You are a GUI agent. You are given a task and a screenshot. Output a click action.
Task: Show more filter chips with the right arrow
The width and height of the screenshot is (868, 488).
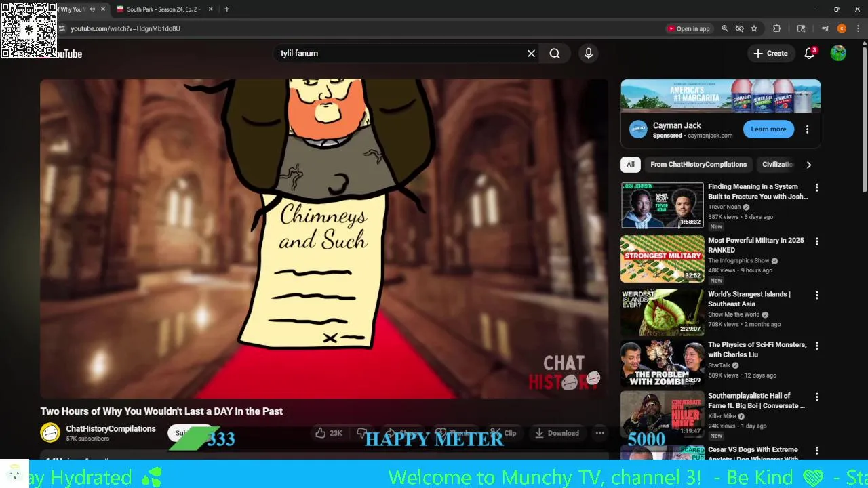(x=808, y=165)
